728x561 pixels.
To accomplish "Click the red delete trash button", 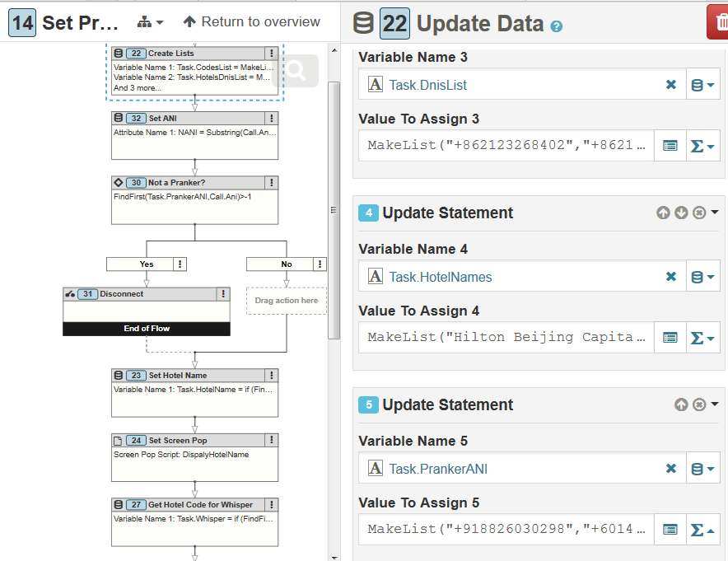I will pos(718,22).
